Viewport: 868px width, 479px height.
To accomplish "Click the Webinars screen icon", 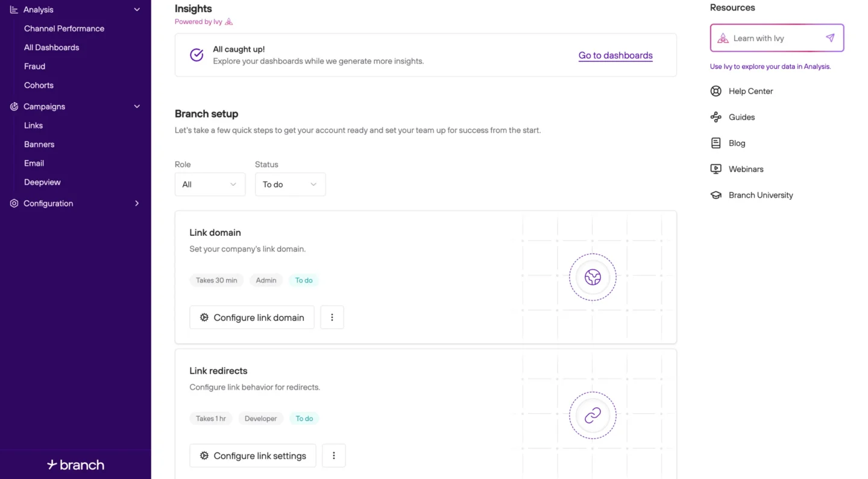I will 715,169.
